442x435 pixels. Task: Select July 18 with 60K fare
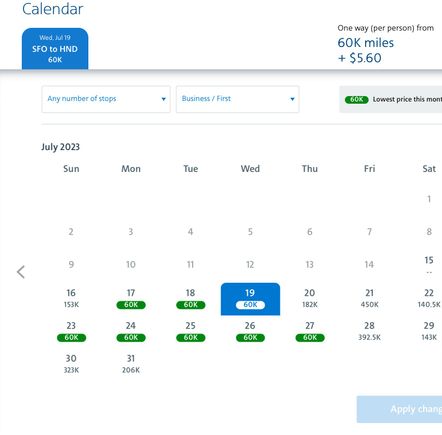point(190,299)
